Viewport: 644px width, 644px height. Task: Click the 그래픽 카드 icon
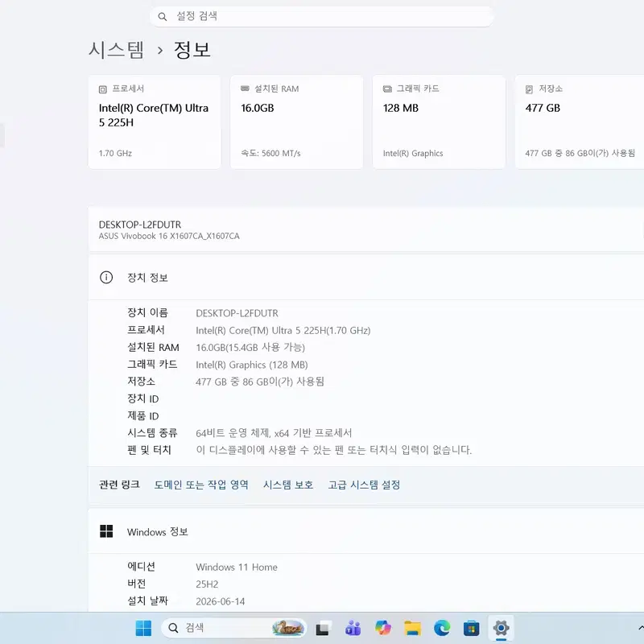(387, 89)
